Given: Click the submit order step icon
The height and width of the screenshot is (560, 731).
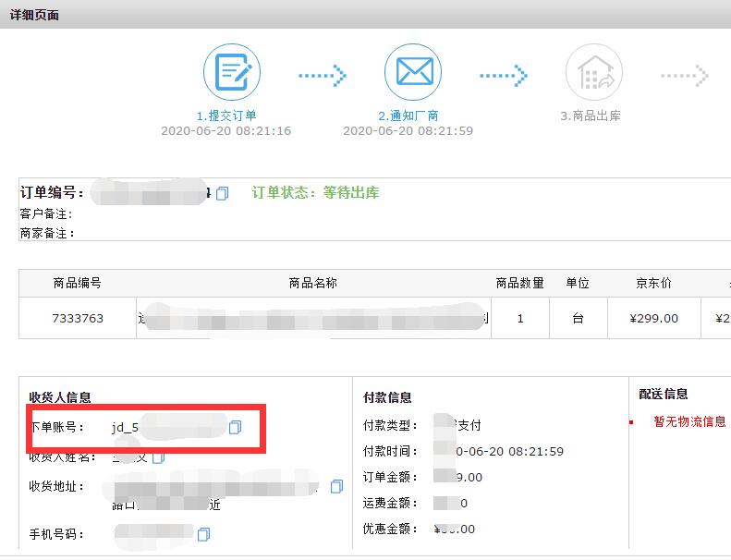Looking at the screenshot, I should (232, 72).
